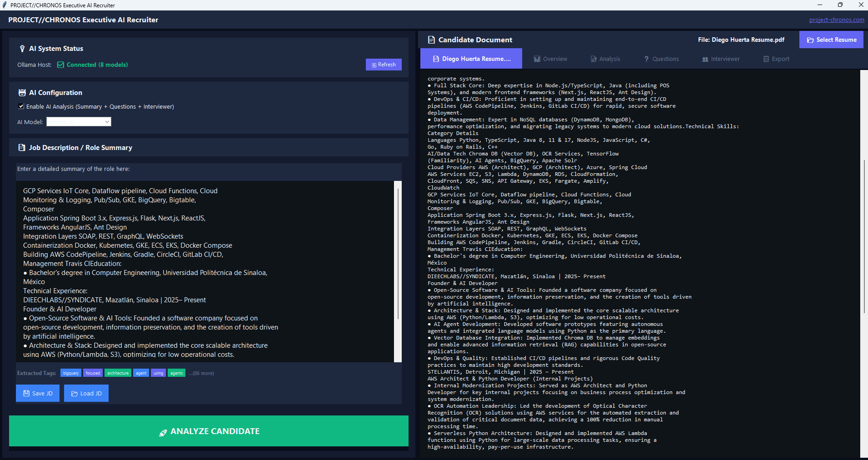Open the project-chronos.com link

(836, 20)
